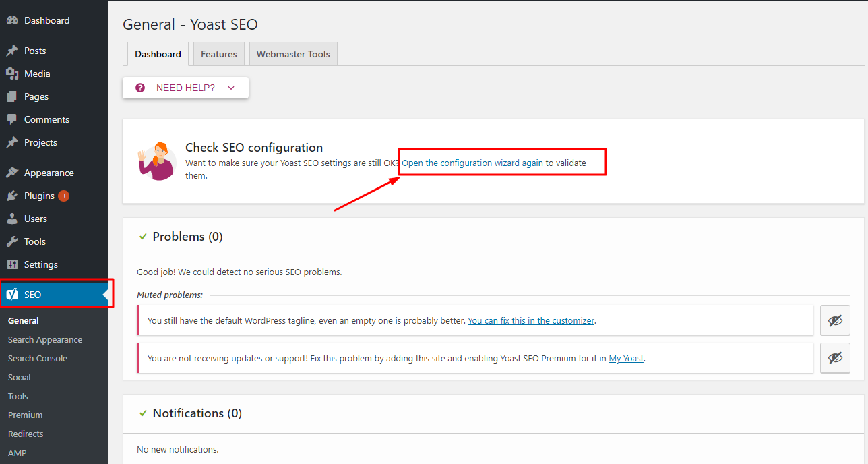The height and width of the screenshot is (464, 868).
Task: Click the 'Muted problems:' label
Action: pos(170,295)
